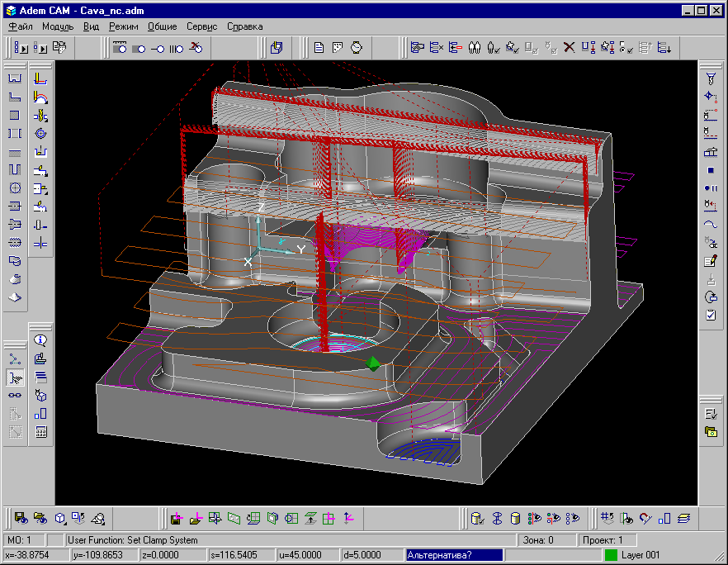This screenshot has height=565, width=728.
Task: Click the list with red minus arrow icon
Action: point(456,47)
